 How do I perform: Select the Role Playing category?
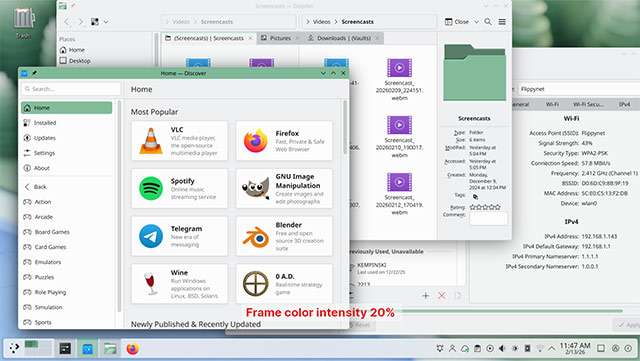(x=67, y=292)
